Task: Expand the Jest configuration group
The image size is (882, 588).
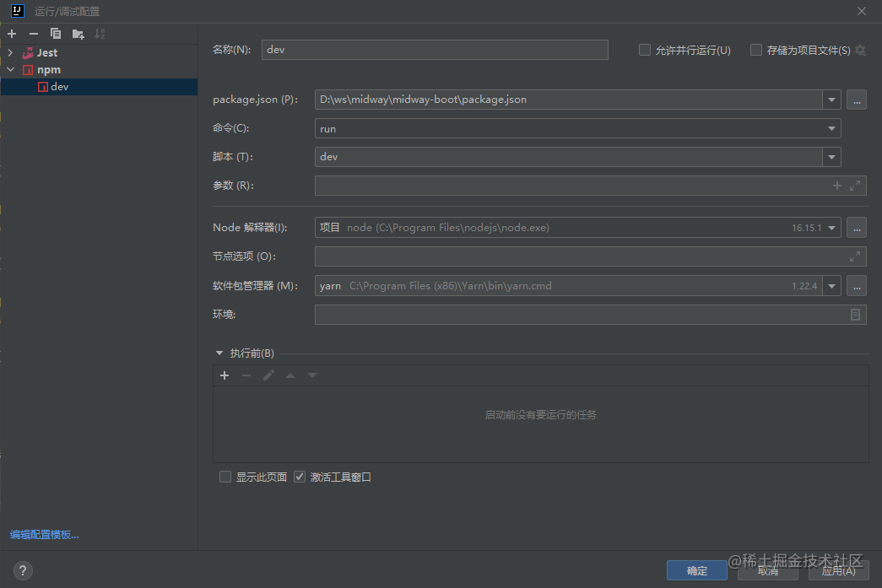Action: pos(8,52)
